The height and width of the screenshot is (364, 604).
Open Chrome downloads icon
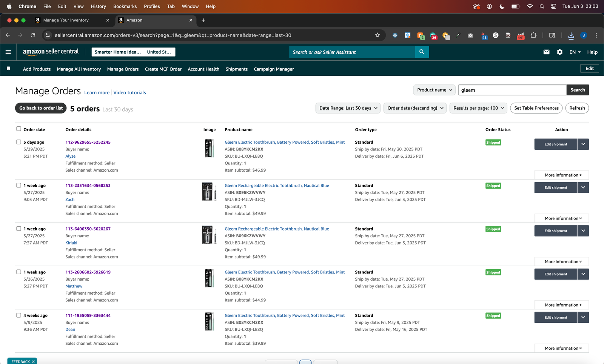(x=571, y=35)
